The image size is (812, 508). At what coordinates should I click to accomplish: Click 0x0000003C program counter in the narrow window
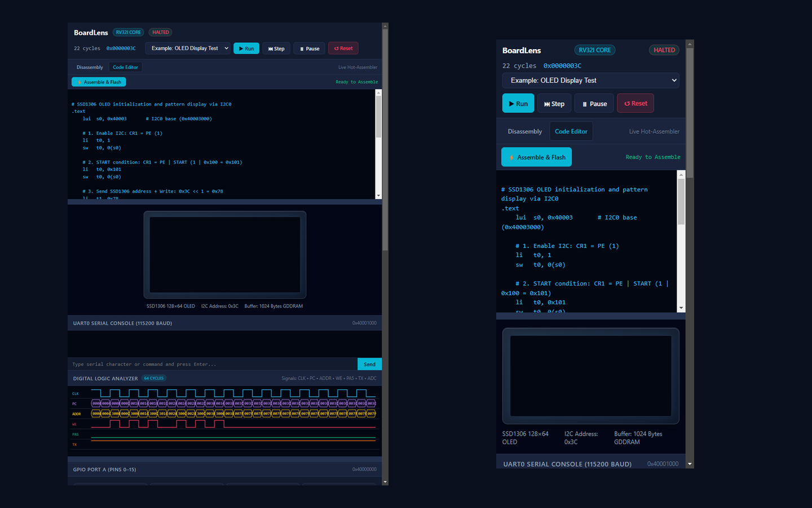pyautogui.click(x=562, y=65)
